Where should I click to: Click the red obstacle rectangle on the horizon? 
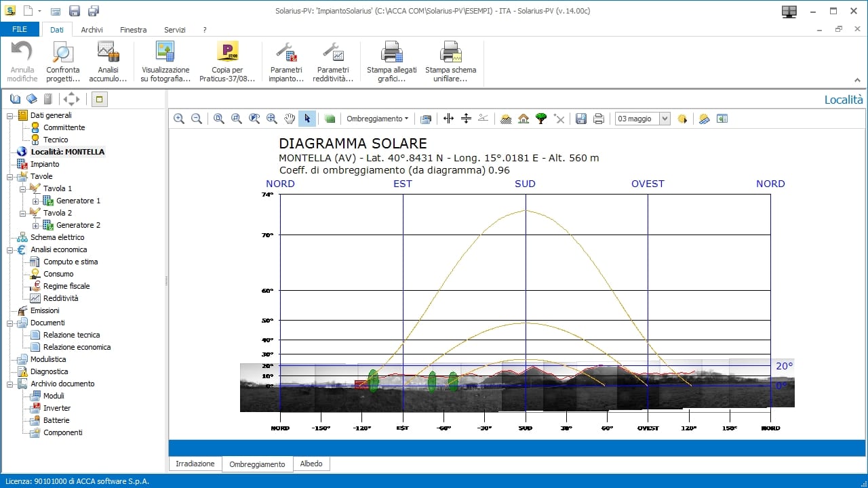click(361, 385)
